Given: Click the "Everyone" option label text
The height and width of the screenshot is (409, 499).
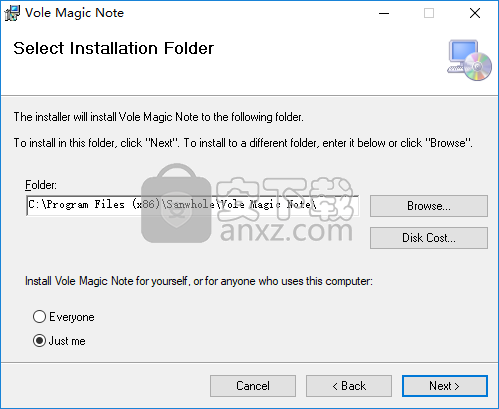Looking at the screenshot, I should (72, 317).
